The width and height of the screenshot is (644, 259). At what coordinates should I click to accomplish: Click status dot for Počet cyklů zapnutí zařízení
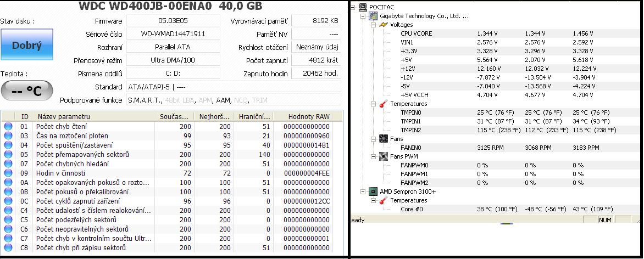8,201
